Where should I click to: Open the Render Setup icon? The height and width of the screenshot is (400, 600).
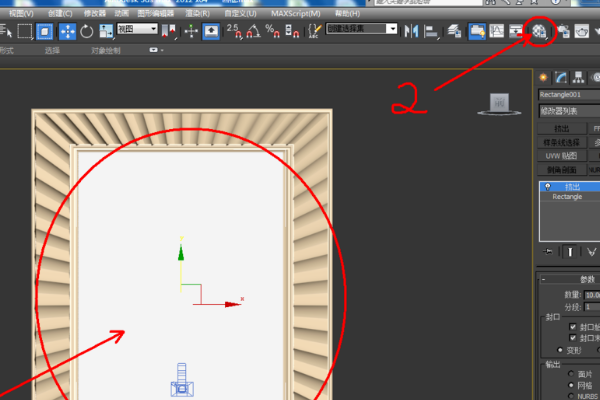pyautogui.click(x=564, y=31)
